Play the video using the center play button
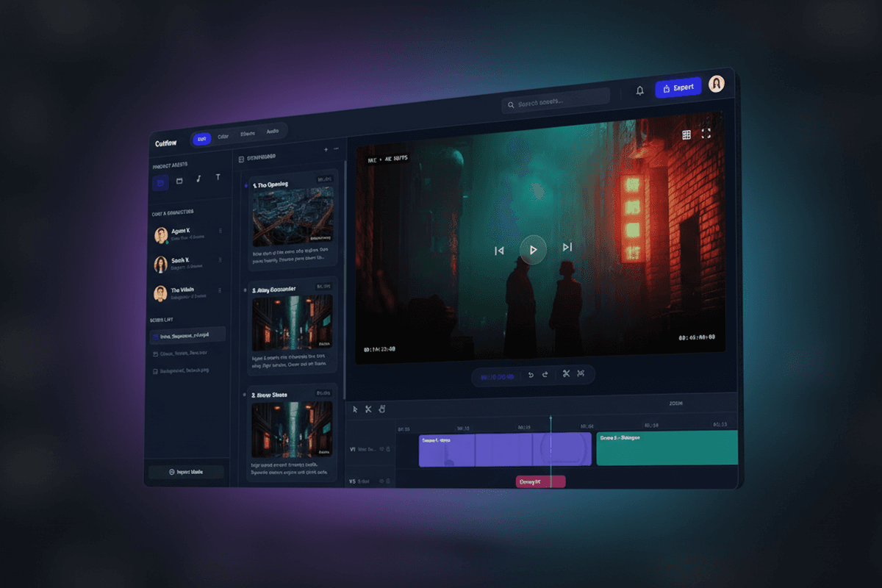Screen dimensions: 882x588 (533, 250)
